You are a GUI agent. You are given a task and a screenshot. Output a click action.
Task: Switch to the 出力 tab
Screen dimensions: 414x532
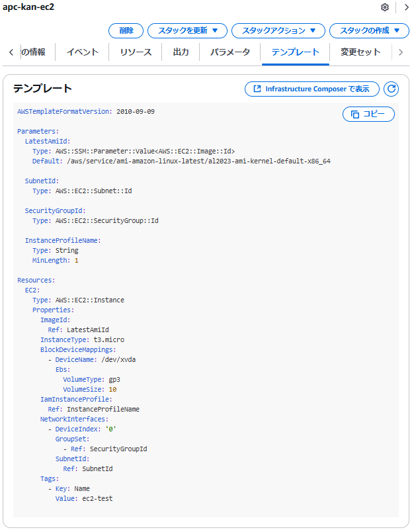(x=181, y=52)
